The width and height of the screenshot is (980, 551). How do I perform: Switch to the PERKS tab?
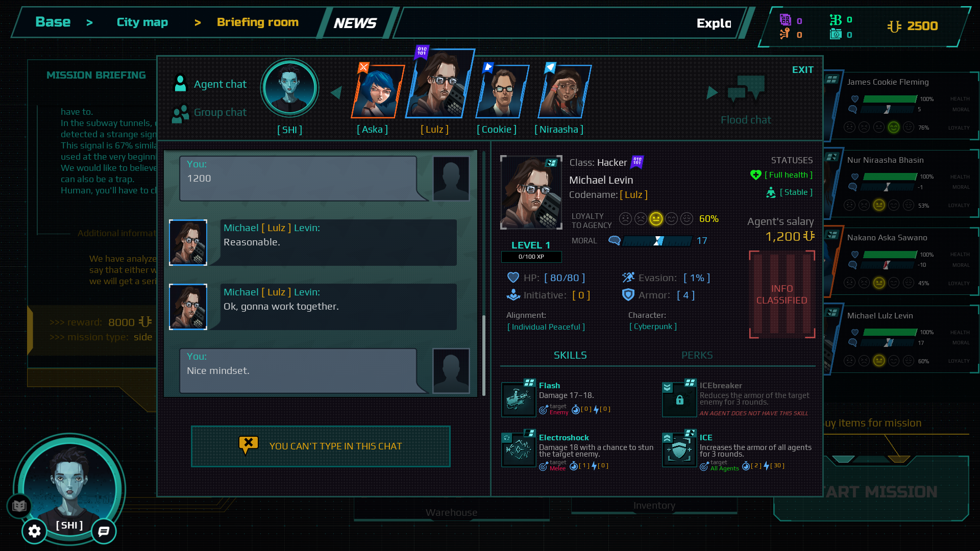(697, 355)
